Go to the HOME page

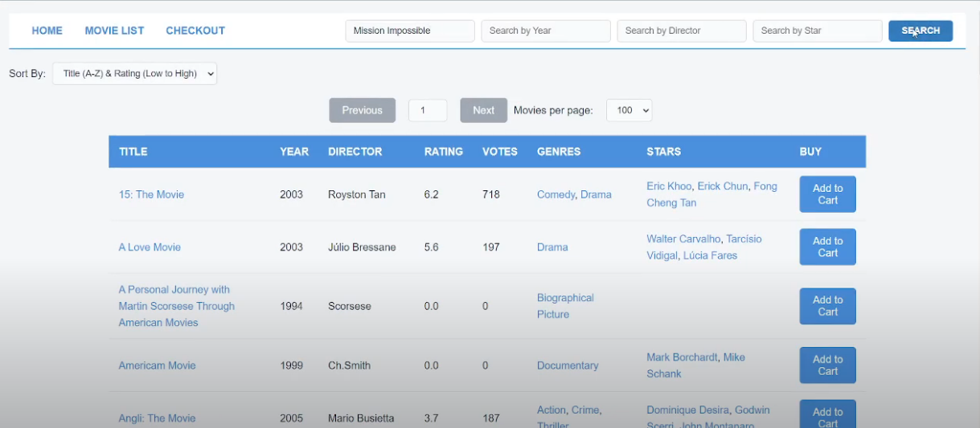(47, 31)
